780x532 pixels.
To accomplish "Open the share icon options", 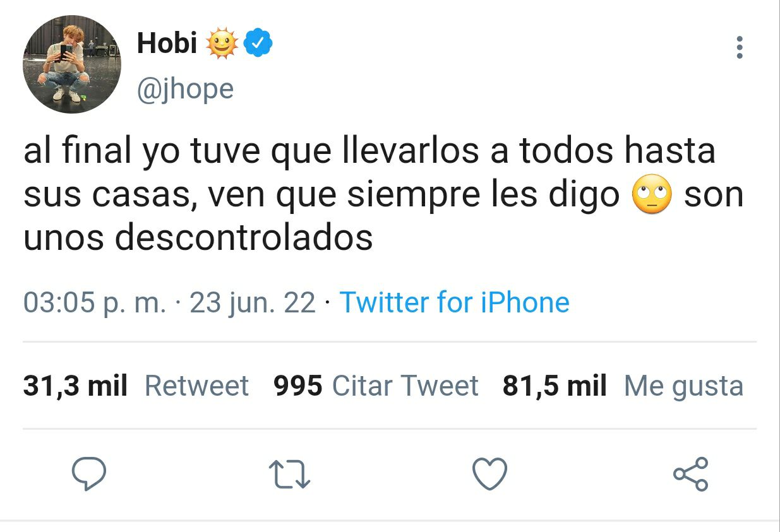I will (691, 474).
